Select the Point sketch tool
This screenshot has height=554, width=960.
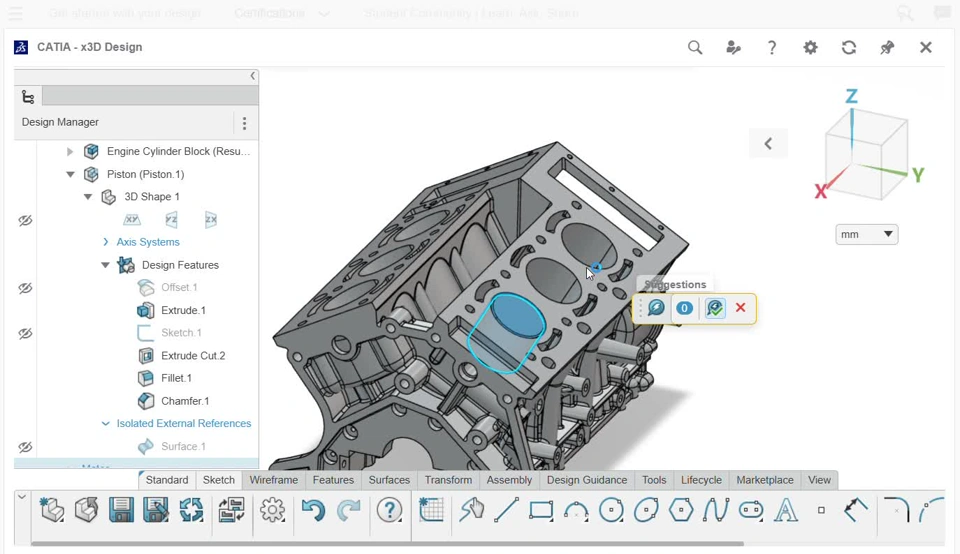pos(821,510)
